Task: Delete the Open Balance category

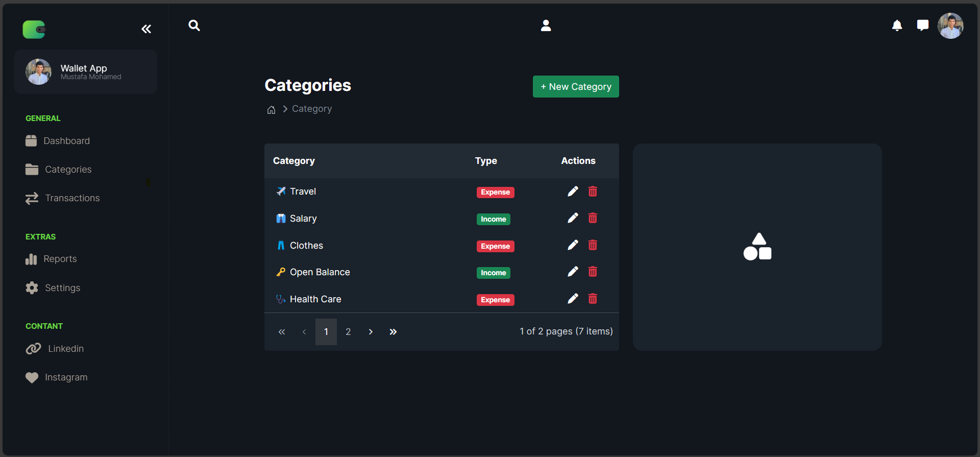Action: tap(593, 272)
